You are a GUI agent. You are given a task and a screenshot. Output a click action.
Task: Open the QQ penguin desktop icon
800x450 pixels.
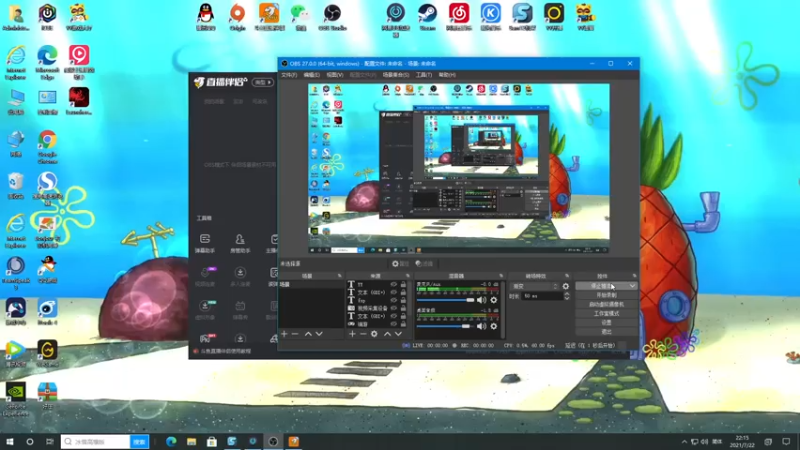(x=205, y=17)
